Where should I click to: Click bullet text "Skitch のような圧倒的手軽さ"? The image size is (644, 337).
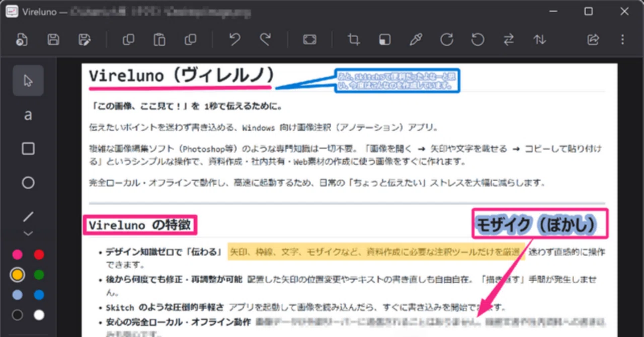[165, 307]
